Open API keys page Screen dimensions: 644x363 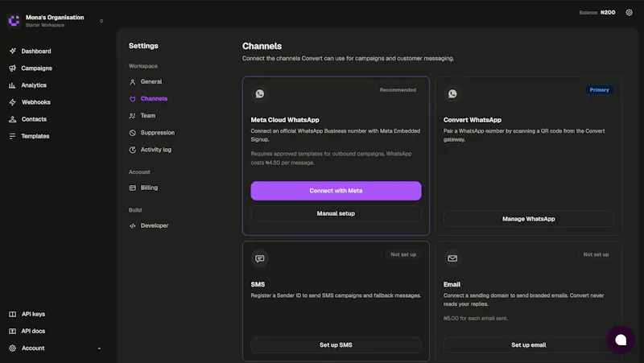click(x=33, y=314)
